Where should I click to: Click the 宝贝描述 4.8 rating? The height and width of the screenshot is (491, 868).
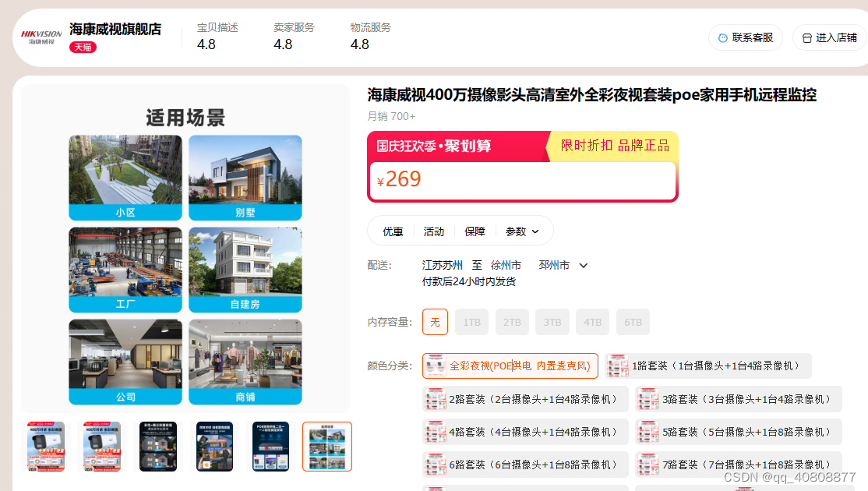pyautogui.click(x=217, y=37)
